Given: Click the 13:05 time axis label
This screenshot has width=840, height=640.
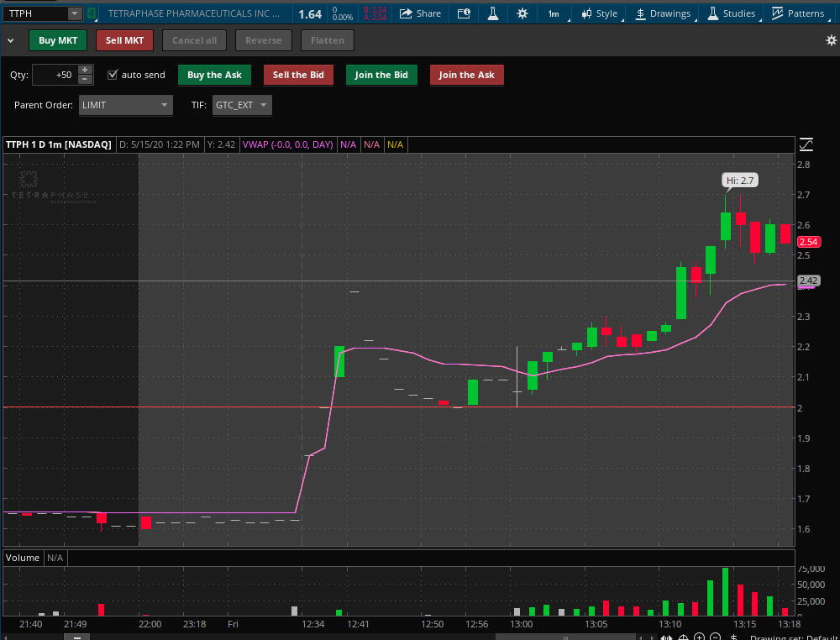Looking at the screenshot, I should pos(596,624).
